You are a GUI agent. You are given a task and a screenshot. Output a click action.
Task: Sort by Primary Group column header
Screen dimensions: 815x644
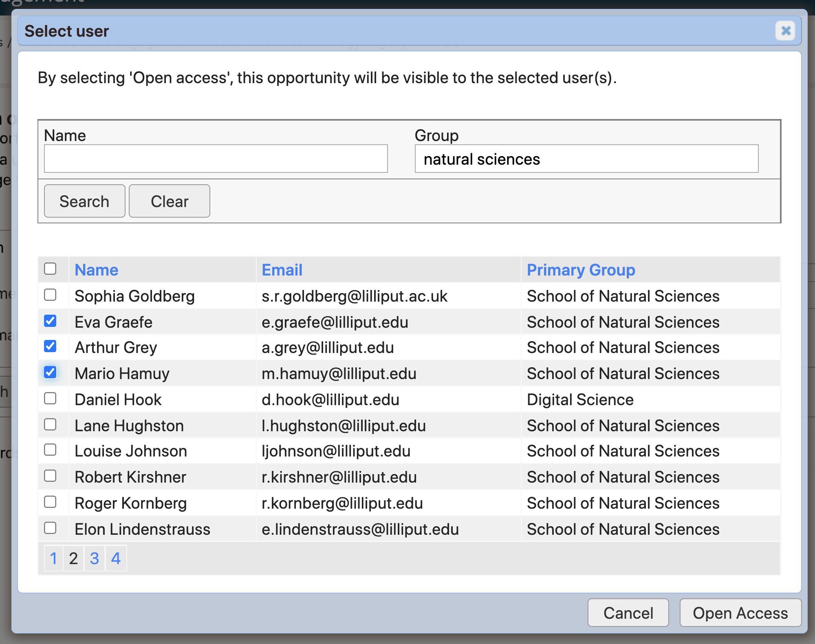tap(581, 270)
